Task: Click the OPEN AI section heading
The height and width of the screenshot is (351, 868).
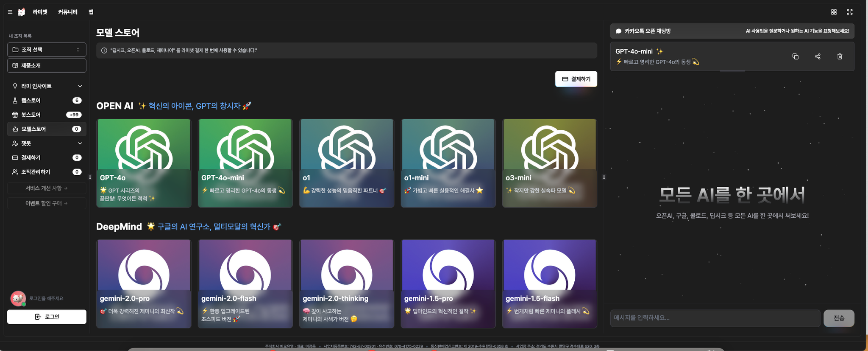Action: 115,106
